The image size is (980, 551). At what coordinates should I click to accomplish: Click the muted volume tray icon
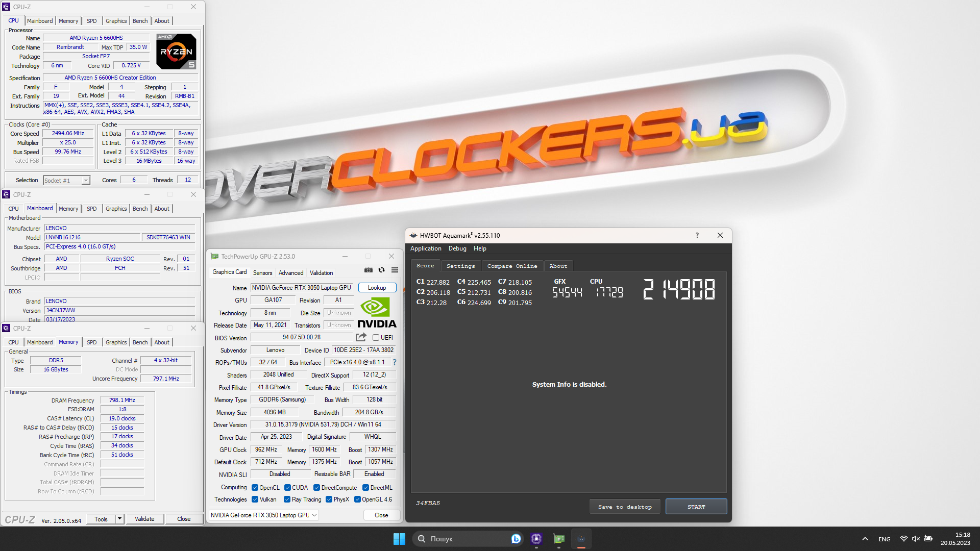[x=916, y=539]
